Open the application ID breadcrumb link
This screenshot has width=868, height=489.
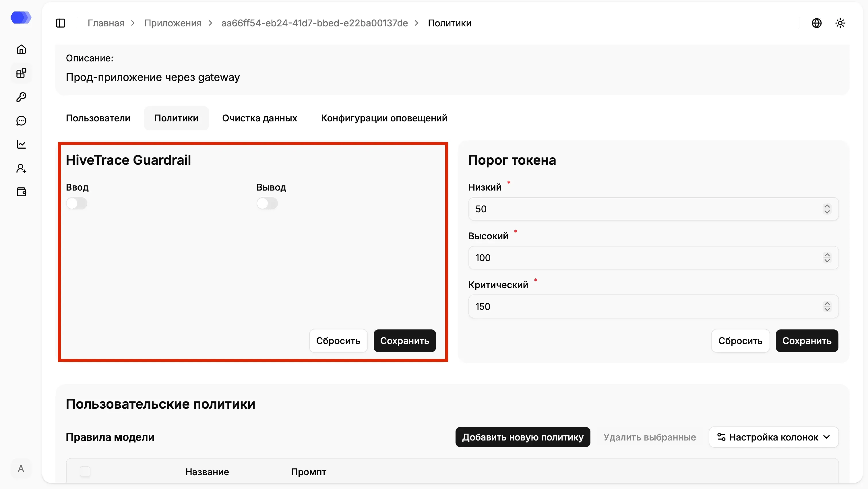pos(314,23)
